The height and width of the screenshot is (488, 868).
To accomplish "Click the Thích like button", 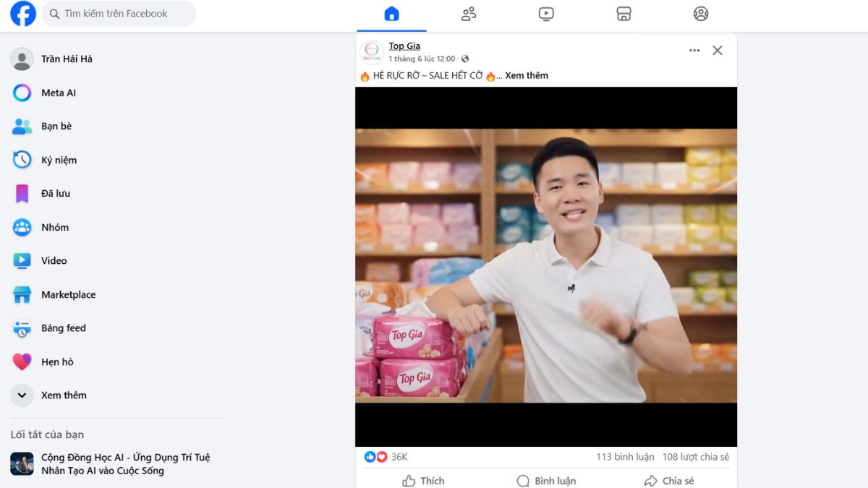I will click(x=423, y=481).
